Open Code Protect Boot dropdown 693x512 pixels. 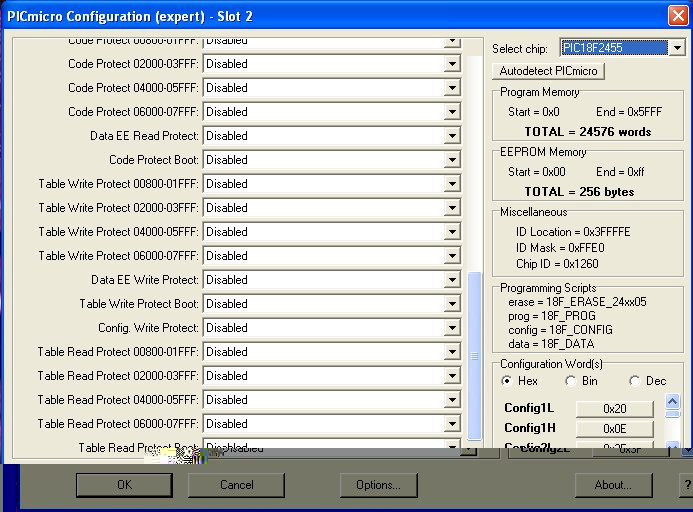[x=452, y=160]
